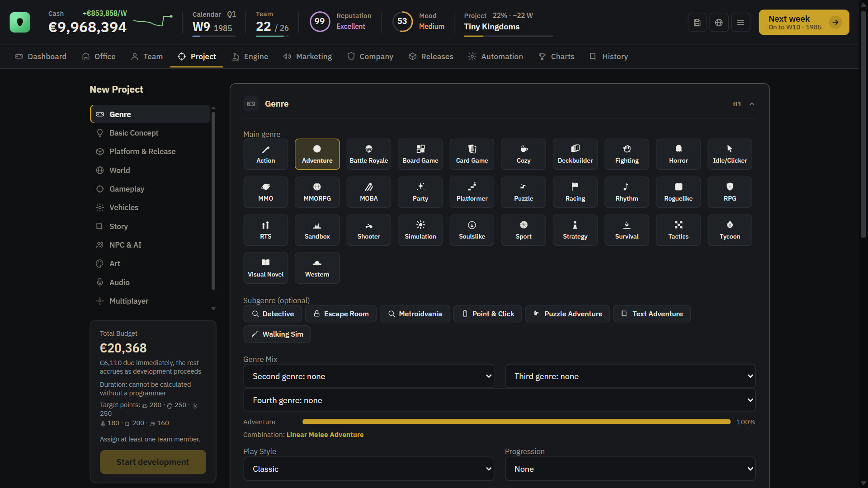Toggle the Walking Sim subgenre chip
This screenshot has height=488, width=868.
[277, 334]
